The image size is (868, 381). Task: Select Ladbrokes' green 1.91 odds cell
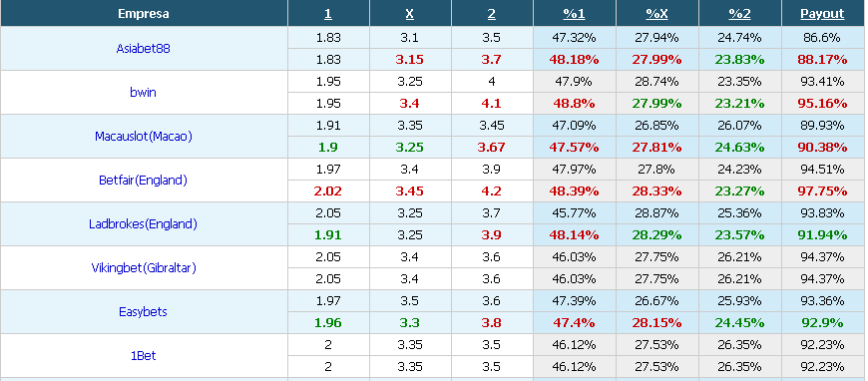[x=328, y=234]
